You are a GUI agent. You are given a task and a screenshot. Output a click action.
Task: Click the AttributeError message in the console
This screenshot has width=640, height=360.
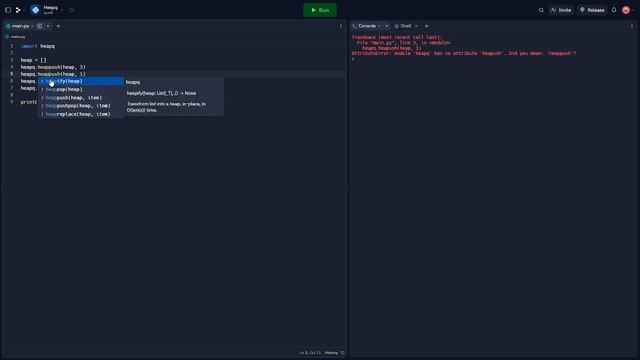(464, 53)
